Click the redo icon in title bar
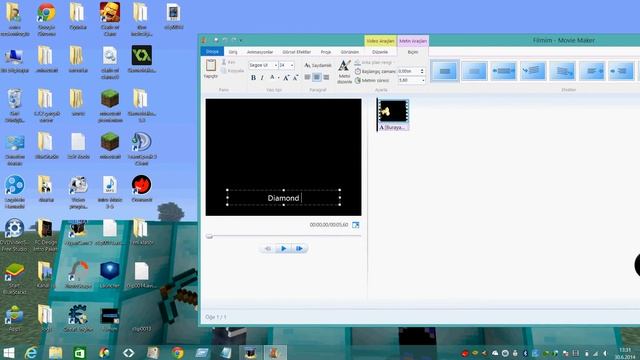The height and width of the screenshot is (360, 640). coord(233,40)
